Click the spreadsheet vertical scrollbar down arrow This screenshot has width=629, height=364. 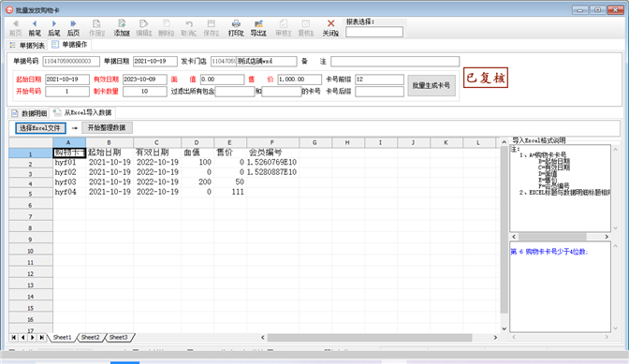point(505,328)
